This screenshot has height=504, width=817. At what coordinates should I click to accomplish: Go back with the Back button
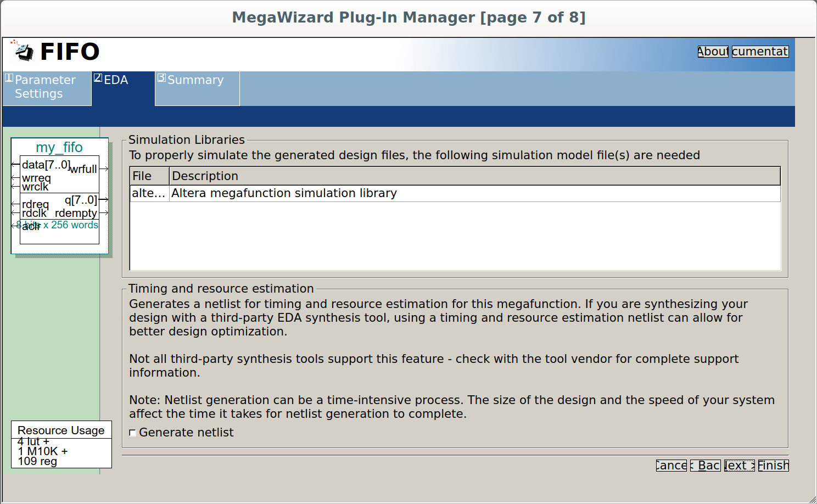pos(706,466)
